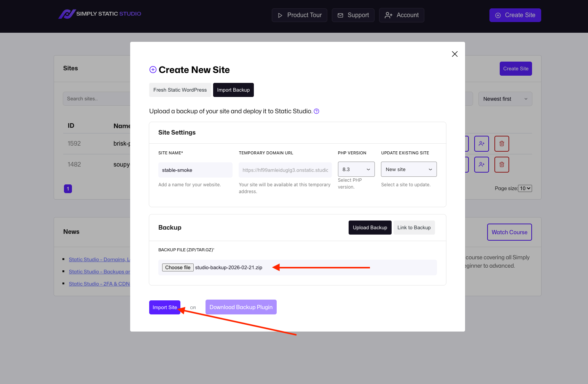
Task: Click add-user icon for site 1592
Action: (x=481, y=144)
